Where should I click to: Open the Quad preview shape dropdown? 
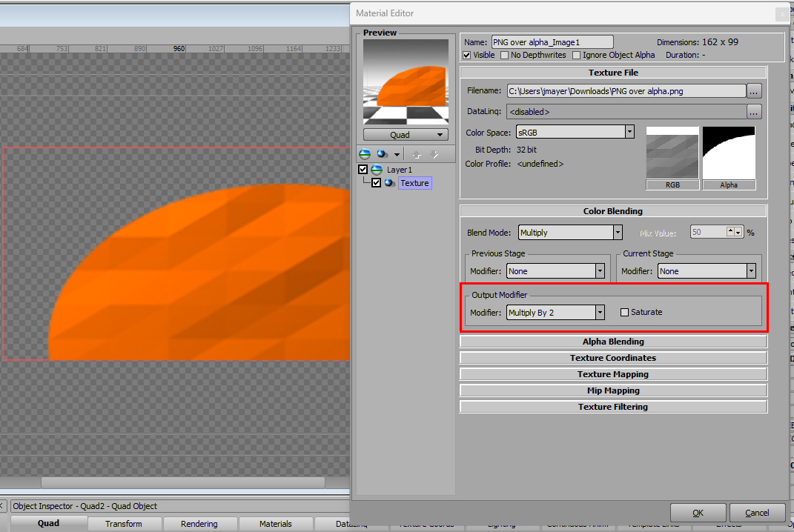click(x=406, y=135)
